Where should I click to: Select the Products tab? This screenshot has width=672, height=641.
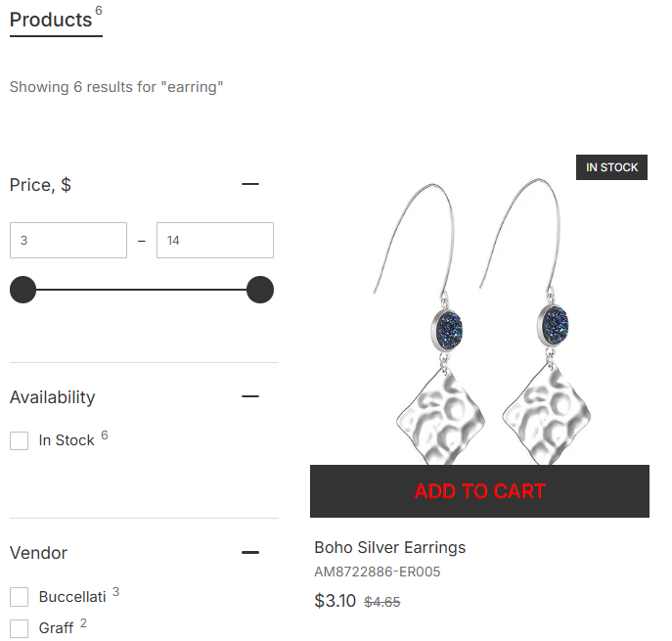tap(51, 20)
